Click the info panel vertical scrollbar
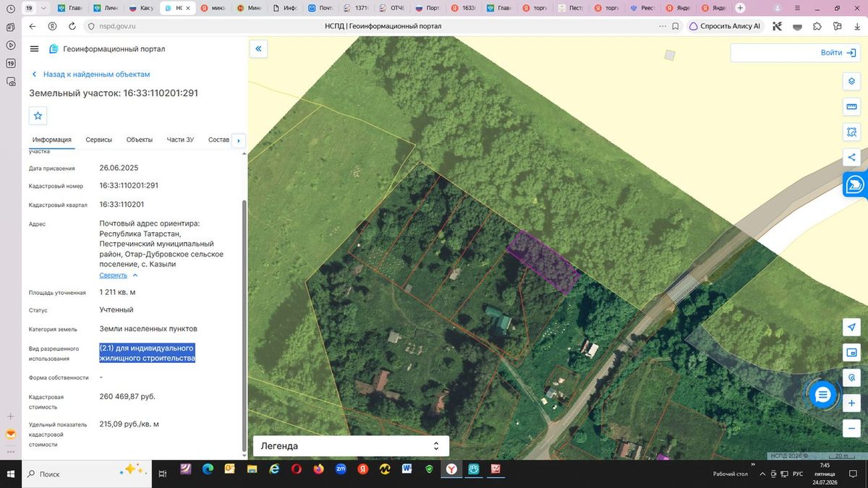Screen dimensions: 868x488 pos(244,325)
